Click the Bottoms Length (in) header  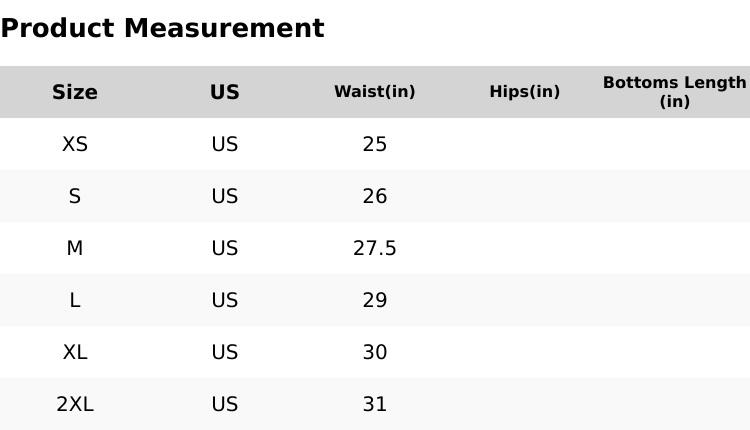click(675, 92)
